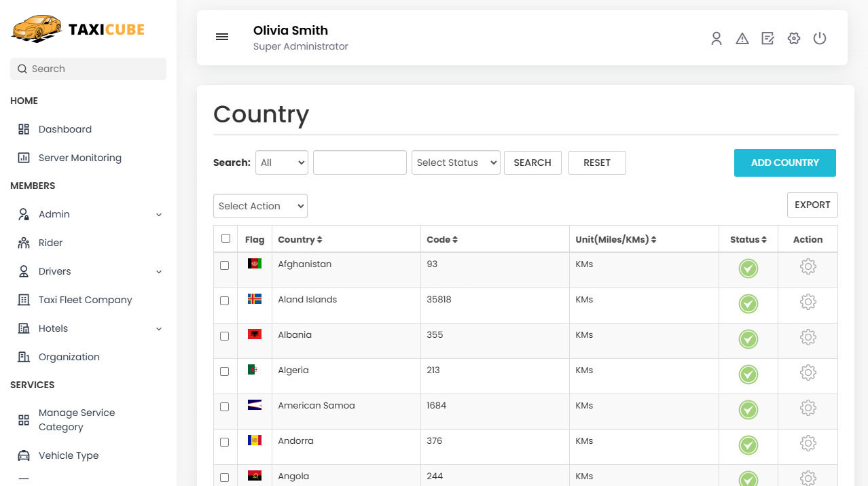Select the Algeria row checkbox
The image size is (868, 486).
(x=225, y=371)
